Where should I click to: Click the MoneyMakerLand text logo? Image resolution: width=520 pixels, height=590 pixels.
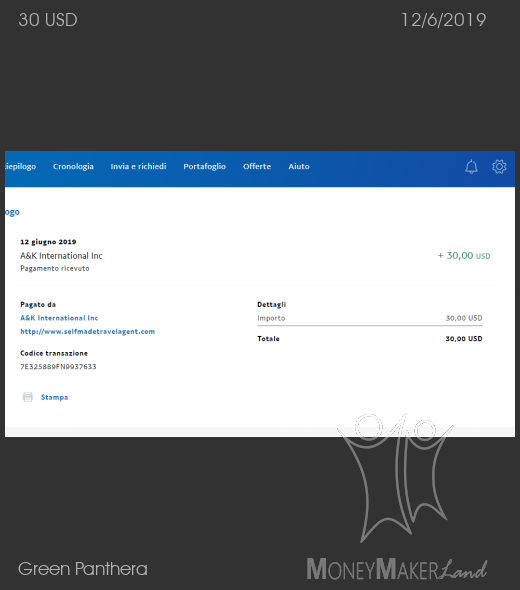pyautogui.click(x=397, y=569)
